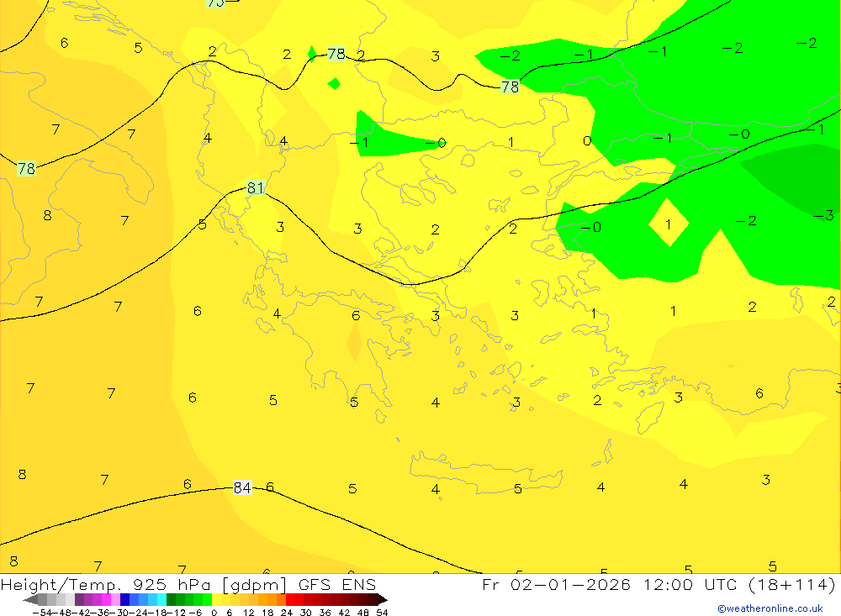Viewport: 841px width, 616px height.
Task: Click the '54' legend scale label
Action: coord(382,613)
